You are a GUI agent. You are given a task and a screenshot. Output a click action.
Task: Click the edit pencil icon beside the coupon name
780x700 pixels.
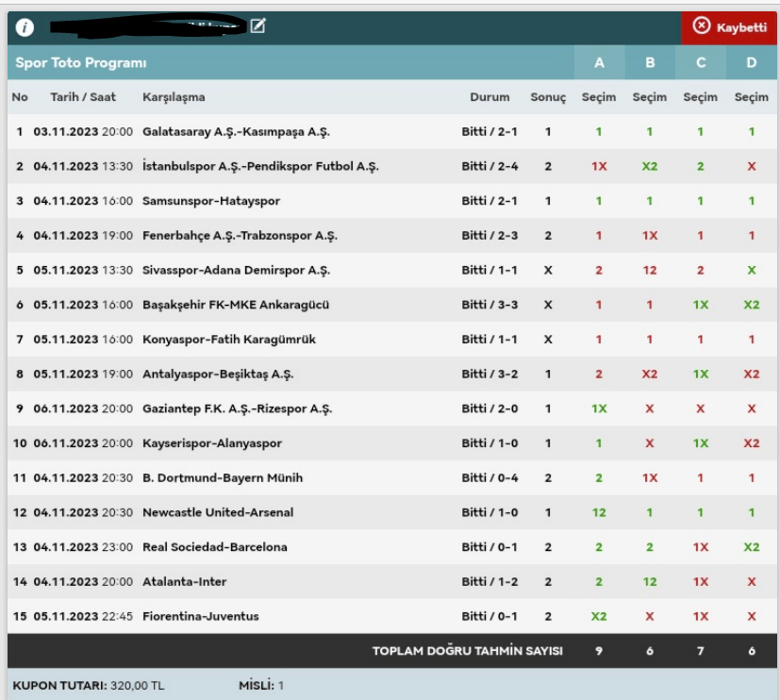coord(257,26)
